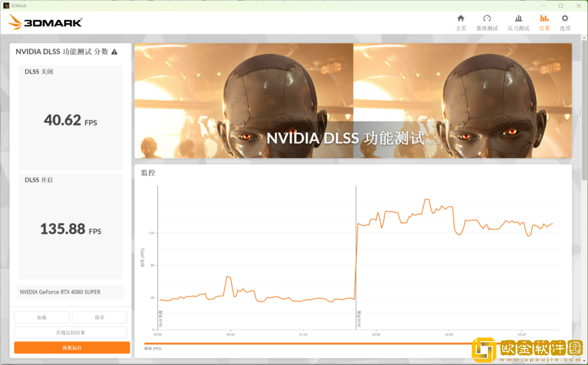Open 在线比较结果 online comparison
588x365 pixels.
point(71,333)
